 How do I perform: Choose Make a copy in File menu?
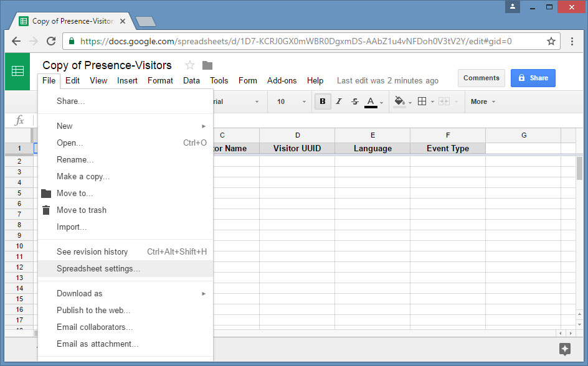(x=83, y=176)
